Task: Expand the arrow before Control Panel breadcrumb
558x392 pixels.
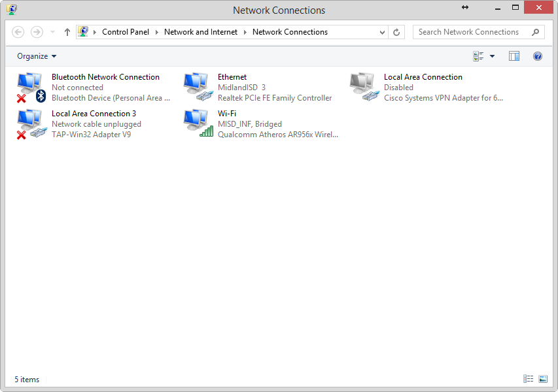Action: 95,33
